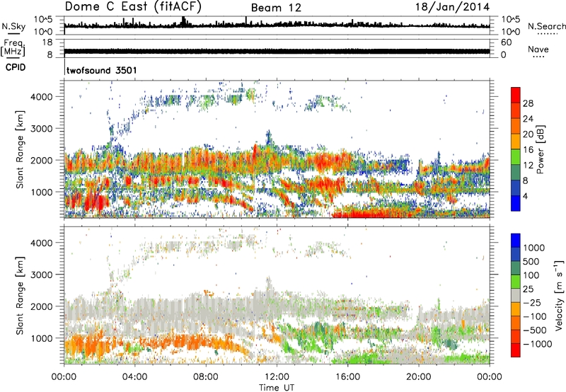Viewport: 566px width, 392px height.
Task: Click the 'Nave' legend label
Action: 538,50
